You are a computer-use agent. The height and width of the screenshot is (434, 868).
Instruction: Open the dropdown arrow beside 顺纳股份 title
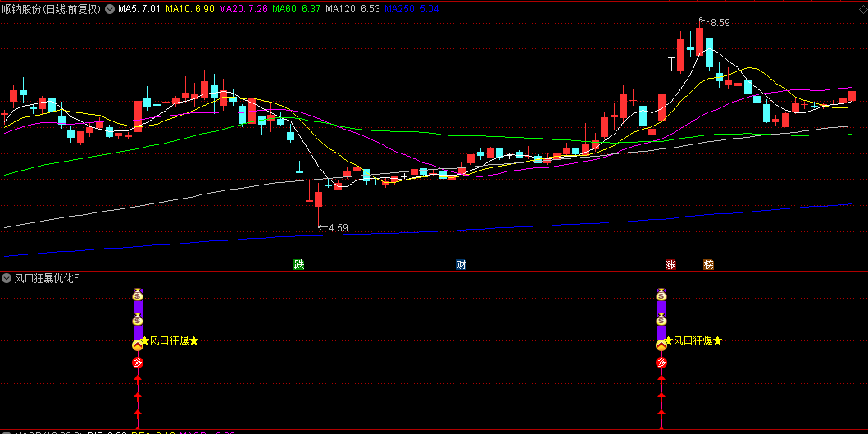point(109,9)
